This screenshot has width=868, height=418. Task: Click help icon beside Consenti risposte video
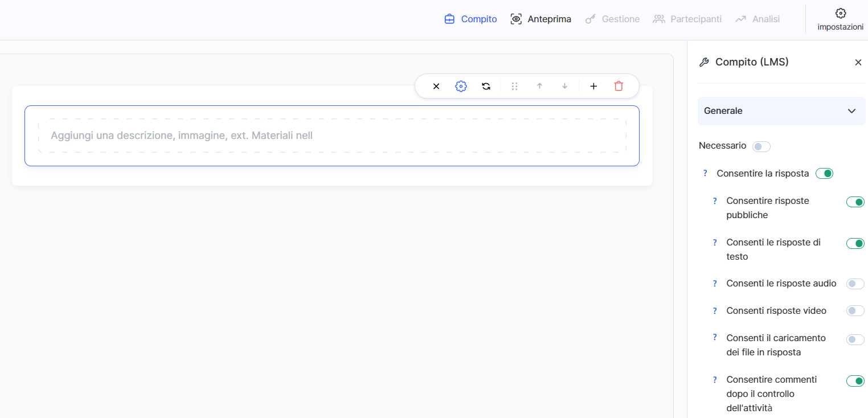point(715,311)
